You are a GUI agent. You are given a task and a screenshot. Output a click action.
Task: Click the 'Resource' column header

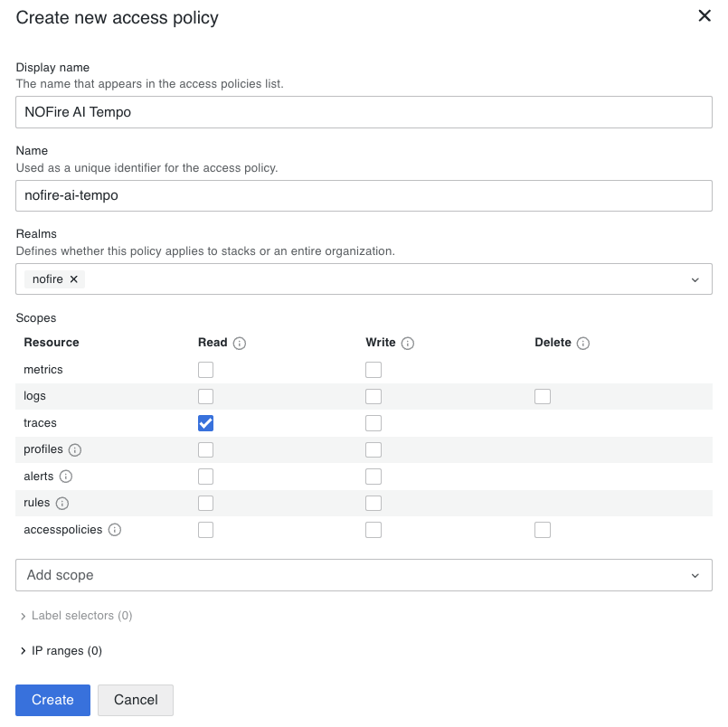(x=52, y=343)
